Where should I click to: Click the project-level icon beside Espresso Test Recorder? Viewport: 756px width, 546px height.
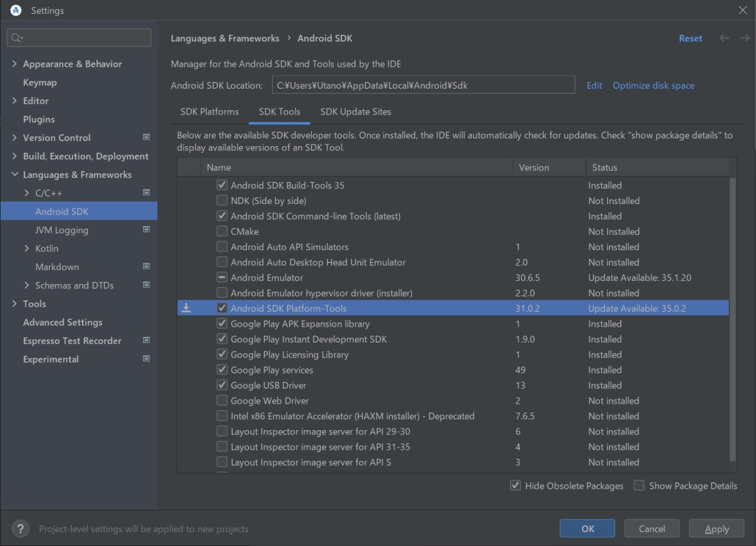[x=146, y=341]
